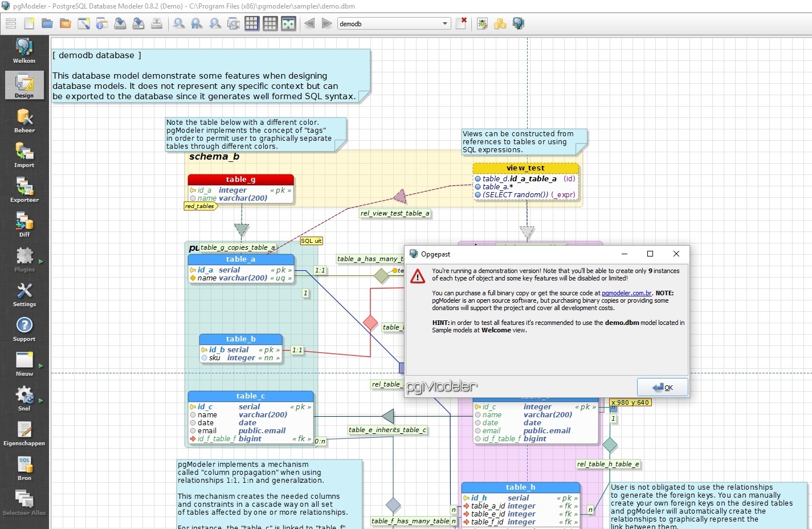The height and width of the screenshot is (529, 812).
Task: Open the Plugins sidebar item
Action: click(x=24, y=259)
